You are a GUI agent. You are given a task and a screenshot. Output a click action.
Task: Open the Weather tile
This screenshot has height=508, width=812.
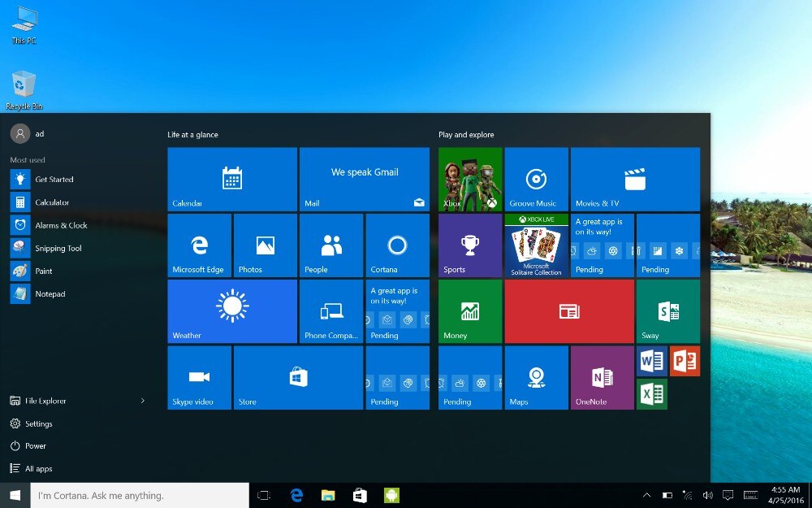232,311
